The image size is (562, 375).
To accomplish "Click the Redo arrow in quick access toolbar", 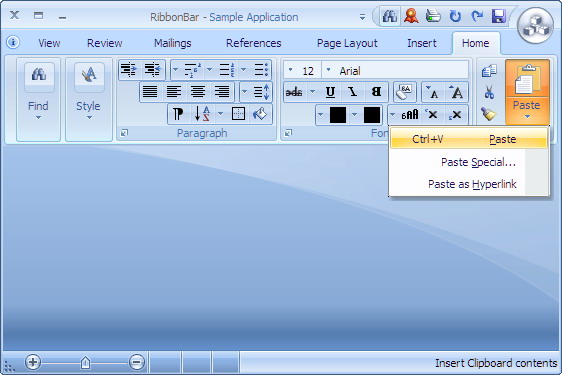I will pos(477,16).
